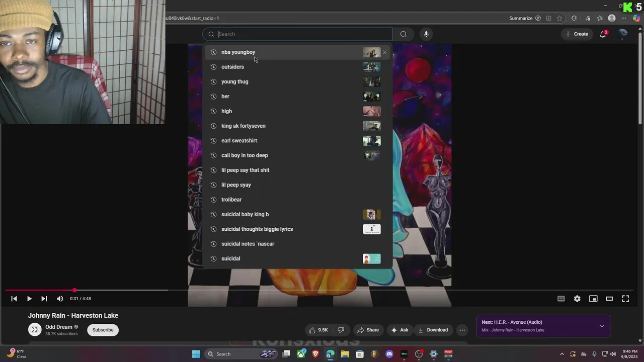The image size is (644, 362).
Task: Open the Odd Dream channel avatar
Action: tap(35, 330)
